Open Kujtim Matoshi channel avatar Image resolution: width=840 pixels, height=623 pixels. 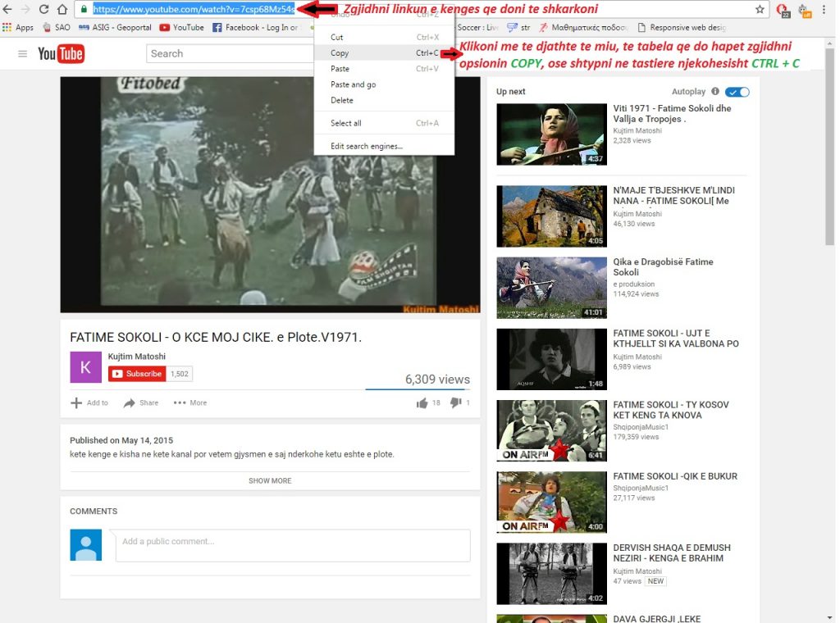click(85, 367)
